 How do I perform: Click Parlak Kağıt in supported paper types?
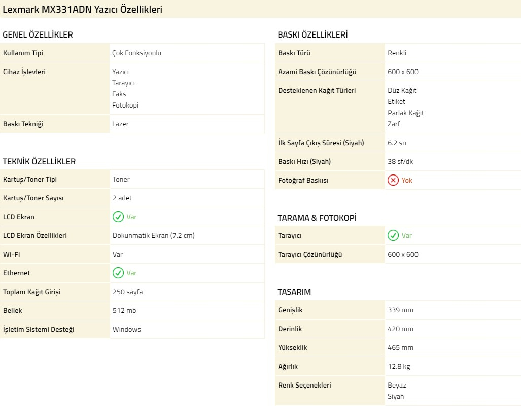pos(406,113)
